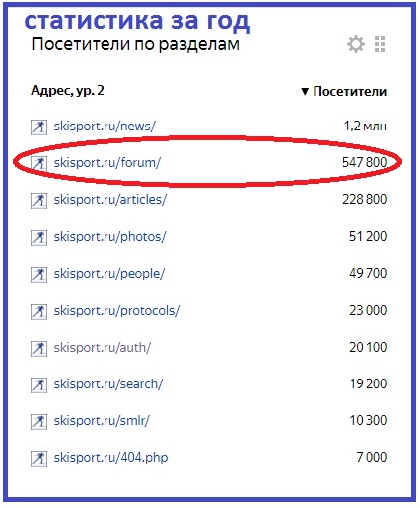
Task: Click the favicon beside skisport.ru/people/
Action: [39, 275]
